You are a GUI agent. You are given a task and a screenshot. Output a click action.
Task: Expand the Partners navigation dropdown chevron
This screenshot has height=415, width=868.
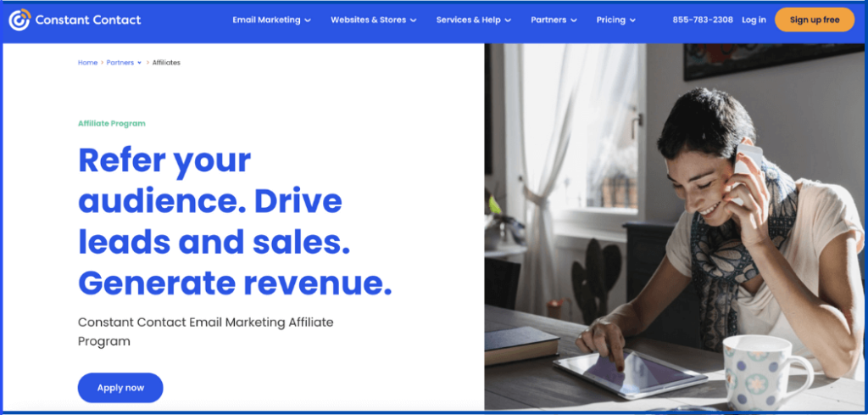pyautogui.click(x=574, y=20)
